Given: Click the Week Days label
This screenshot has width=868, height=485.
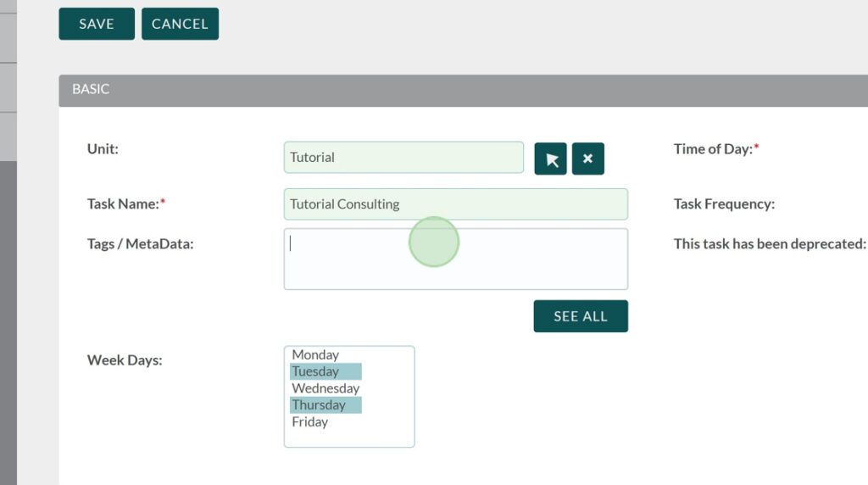Looking at the screenshot, I should [x=125, y=360].
